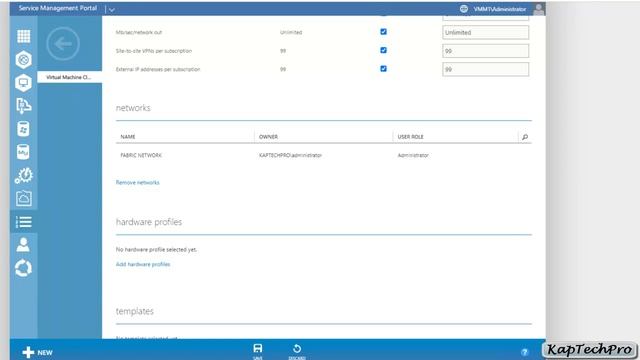Open the VM Clouds monitor sidebar icon
640x360 pixels.
(24, 83)
